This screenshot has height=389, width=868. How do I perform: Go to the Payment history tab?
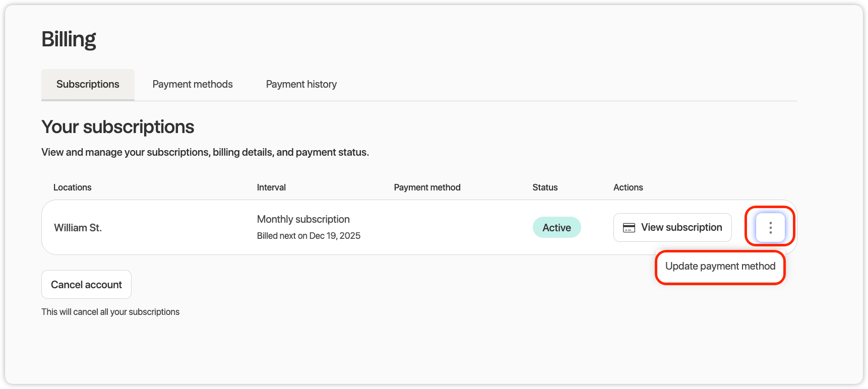[x=301, y=85]
